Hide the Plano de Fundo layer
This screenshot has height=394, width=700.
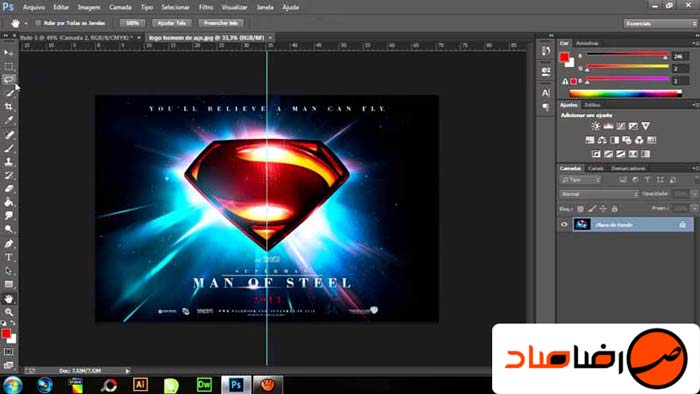pos(564,224)
